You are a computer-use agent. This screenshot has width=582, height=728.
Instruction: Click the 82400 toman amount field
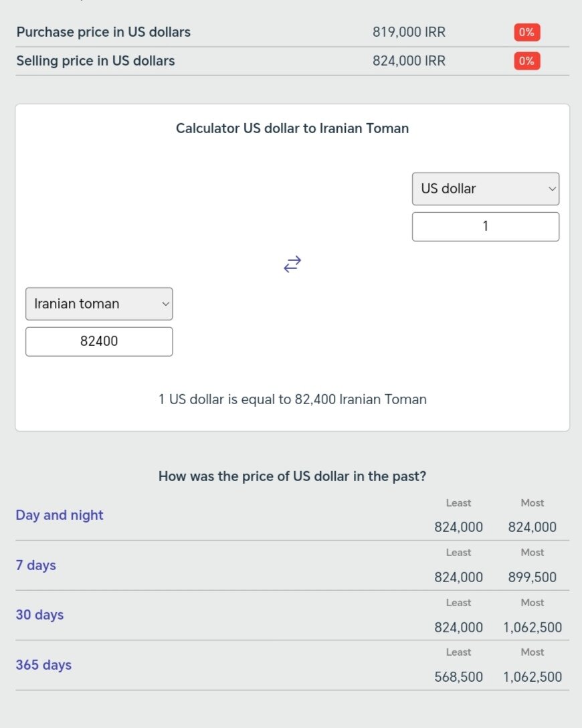99,341
